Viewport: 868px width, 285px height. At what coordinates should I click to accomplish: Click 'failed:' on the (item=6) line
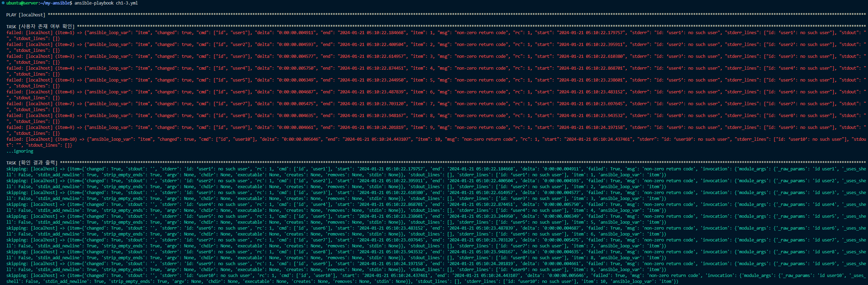click(15, 92)
